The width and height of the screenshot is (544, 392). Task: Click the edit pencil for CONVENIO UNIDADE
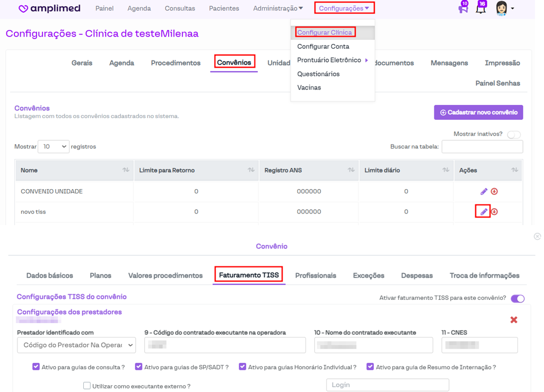pos(484,191)
